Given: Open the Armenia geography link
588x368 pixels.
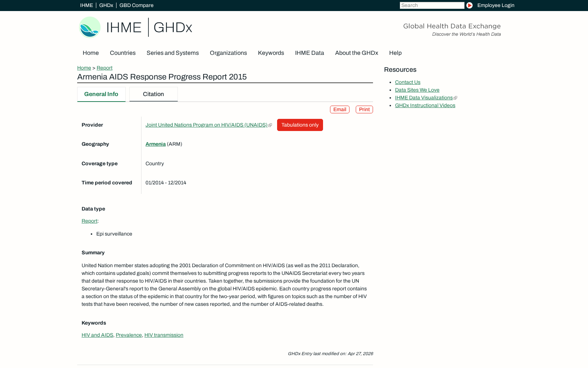Looking at the screenshot, I should (x=155, y=144).
